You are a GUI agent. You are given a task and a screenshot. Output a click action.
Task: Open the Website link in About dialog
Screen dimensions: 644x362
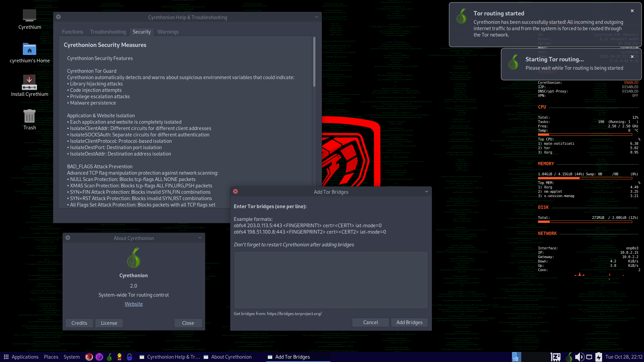(x=133, y=304)
